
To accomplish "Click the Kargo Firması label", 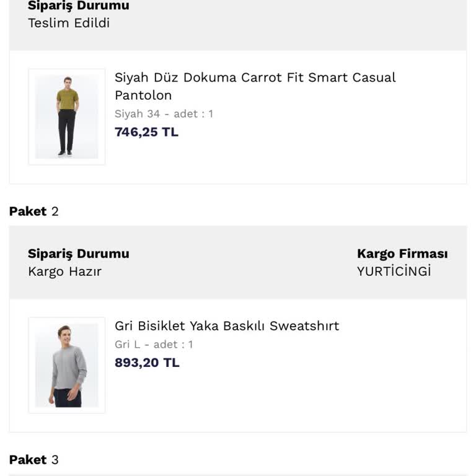I will [402, 253].
